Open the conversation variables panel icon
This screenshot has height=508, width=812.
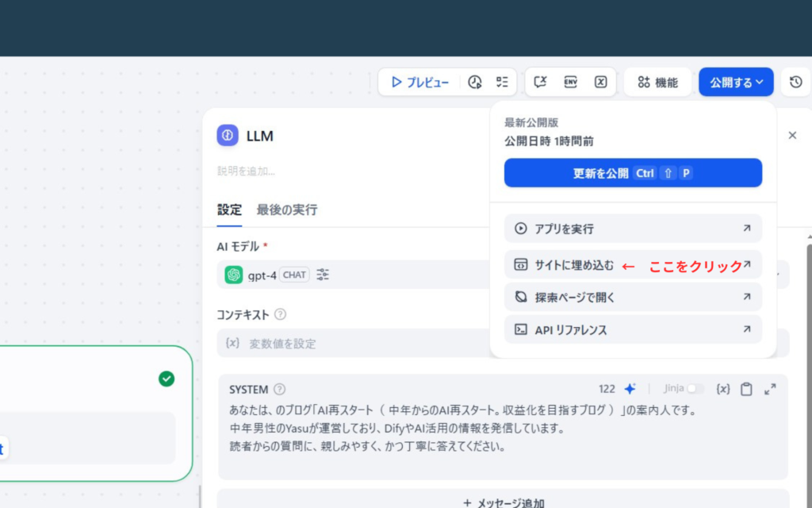[542, 82]
